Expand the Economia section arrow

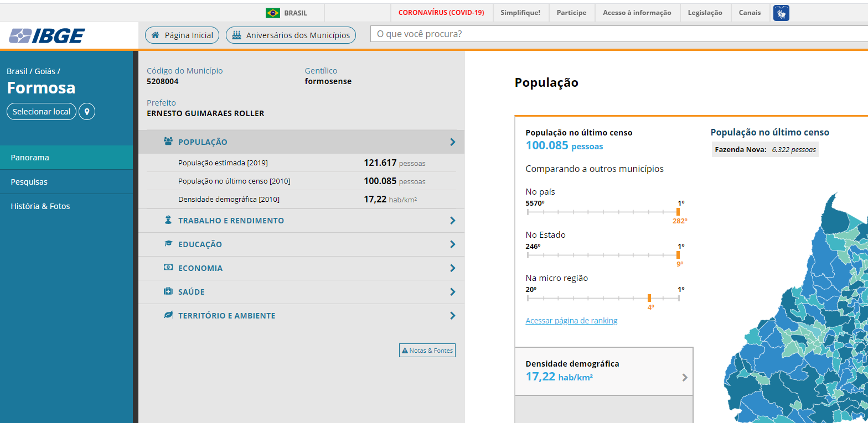point(452,268)
